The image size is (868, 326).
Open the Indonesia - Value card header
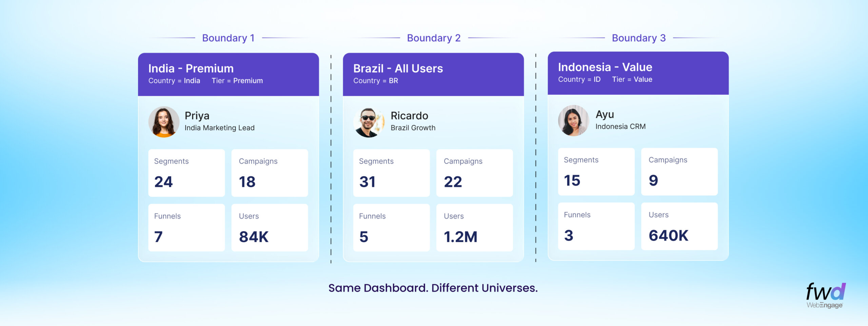[638, 73]
